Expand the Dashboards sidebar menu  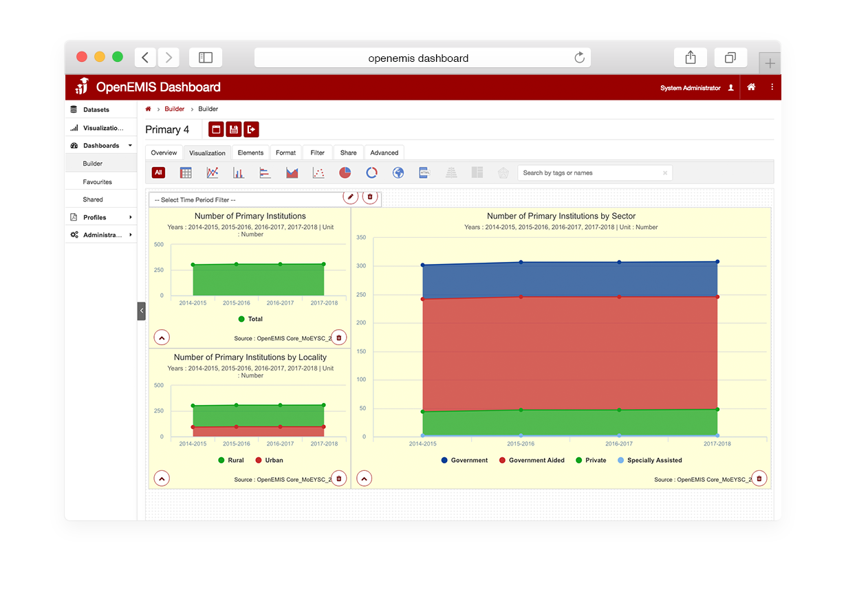click(x=101, y=146)
